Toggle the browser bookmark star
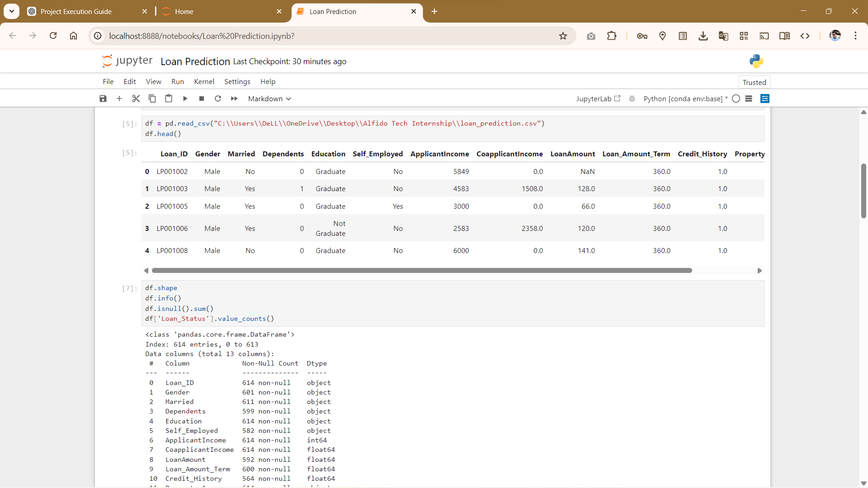This screenshot has height=488, width=868. click(x=563, y=36)
